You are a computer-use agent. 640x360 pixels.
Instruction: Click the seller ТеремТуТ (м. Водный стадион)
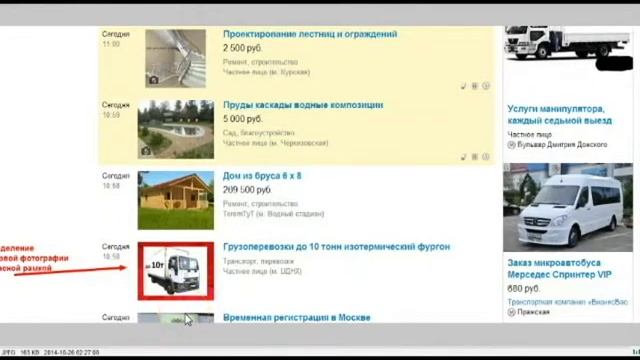(273, 214)
